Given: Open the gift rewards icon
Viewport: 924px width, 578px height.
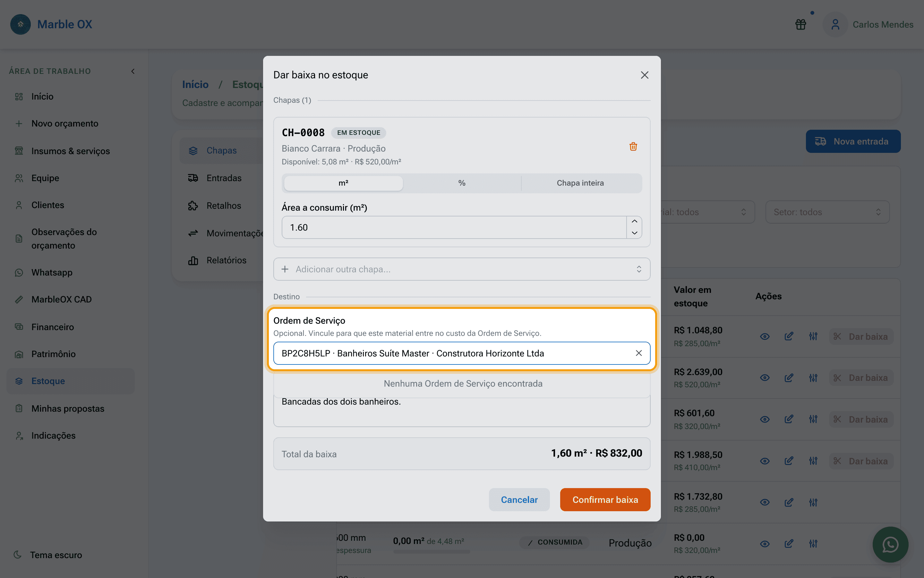Looking at the screenshot, I should [801, 24].
